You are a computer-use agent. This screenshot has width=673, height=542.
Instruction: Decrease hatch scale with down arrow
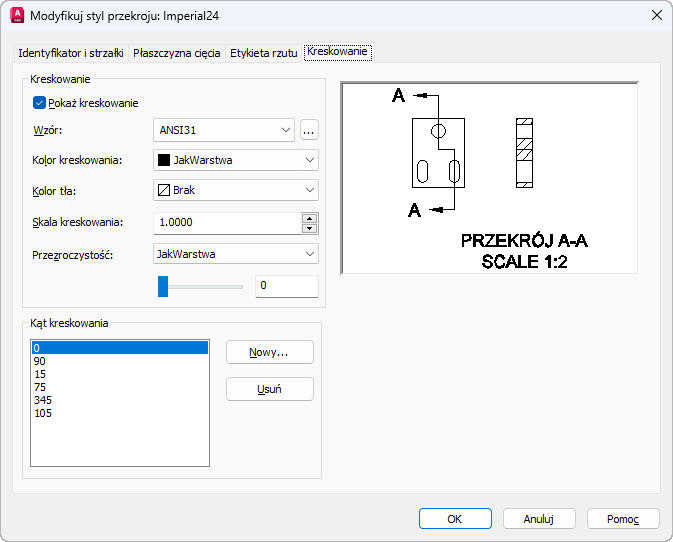(x=309, y=228)
